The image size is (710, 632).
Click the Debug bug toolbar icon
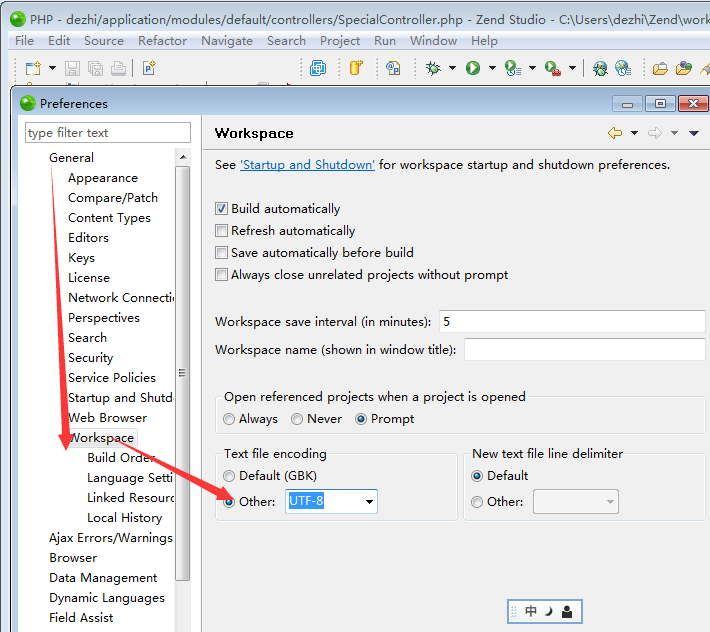click(433, 68)
